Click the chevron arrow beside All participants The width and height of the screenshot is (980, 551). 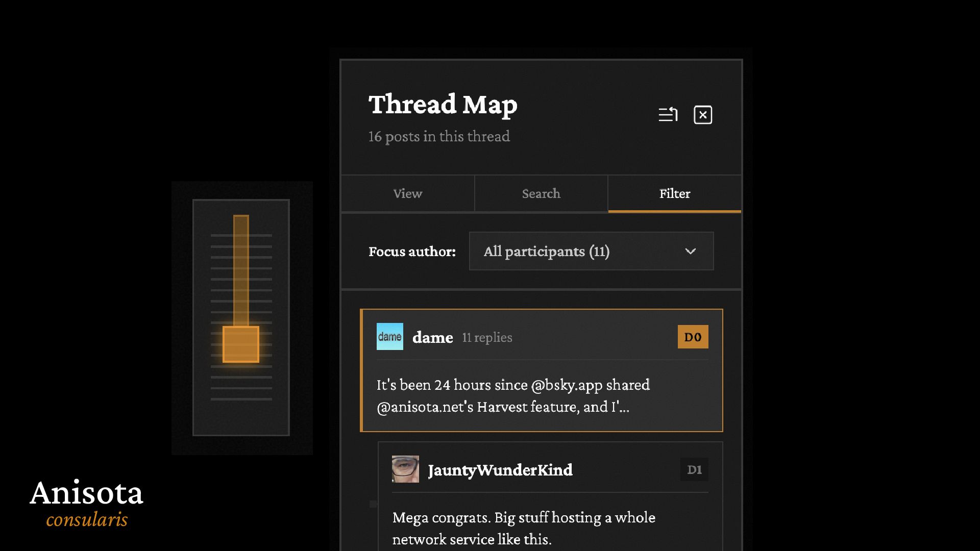(690, 251)
